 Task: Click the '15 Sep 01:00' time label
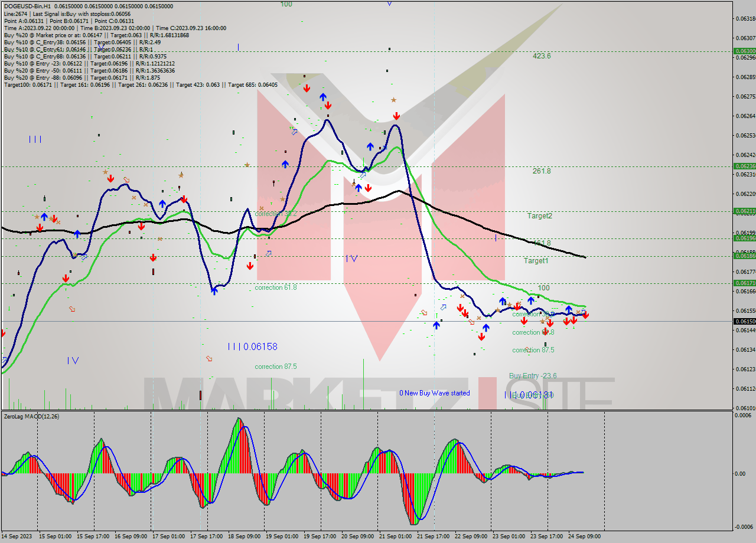[x=55, y=537]
